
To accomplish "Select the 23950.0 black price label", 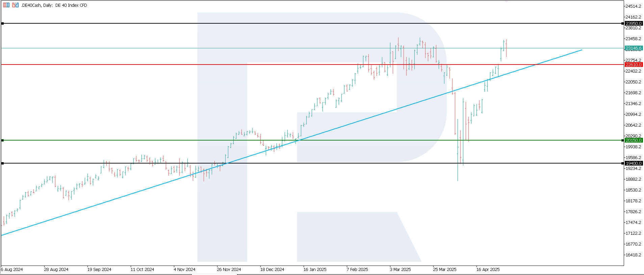I will 634,23.
